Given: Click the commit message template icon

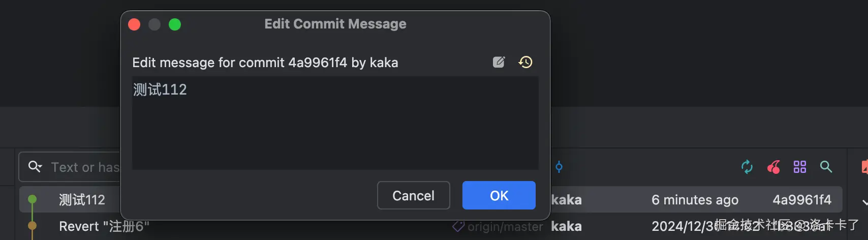Looking at the screenshot, I should pos(499,62).
